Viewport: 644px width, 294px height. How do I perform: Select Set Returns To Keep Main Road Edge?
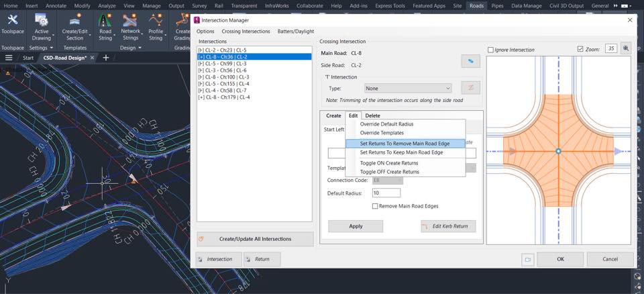tap(401, 152)
